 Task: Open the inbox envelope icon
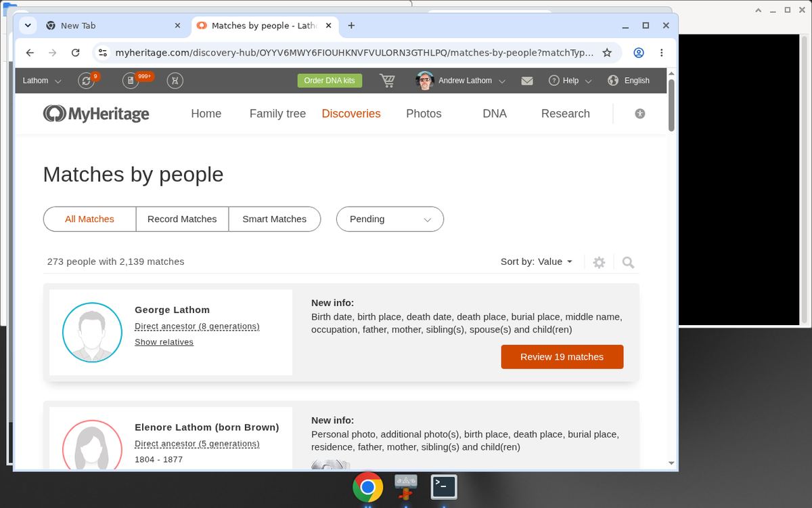527,81
